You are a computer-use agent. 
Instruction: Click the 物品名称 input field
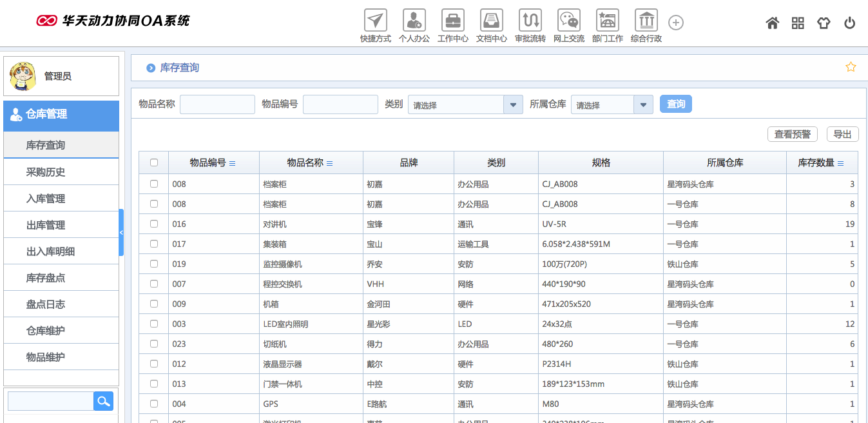217,104
